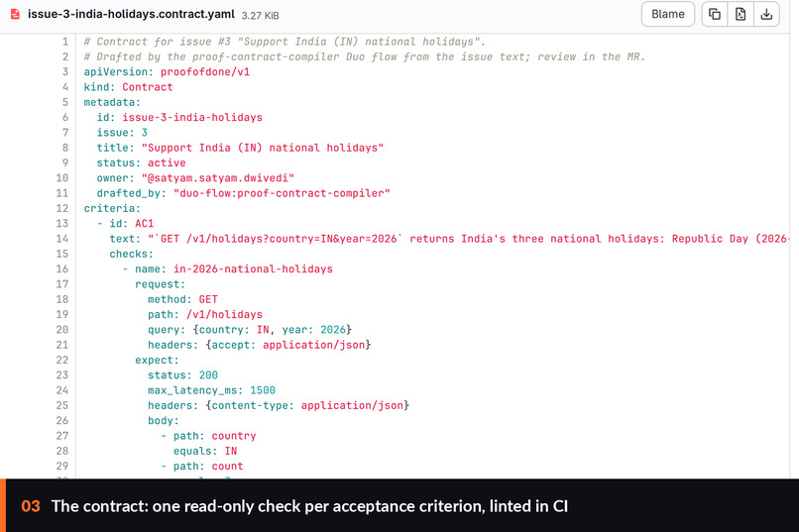
Task: Download the file icon
Action: pos(766,14)
